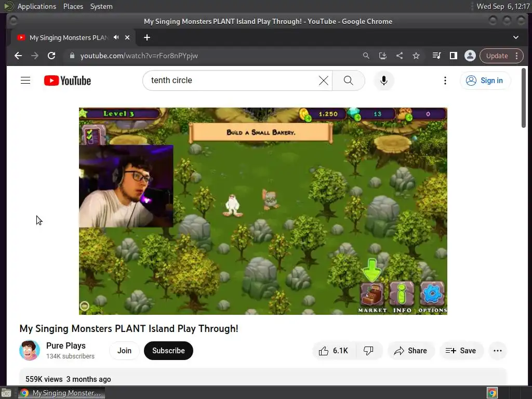Open the Chrome zoom magnifier icon

366,56
